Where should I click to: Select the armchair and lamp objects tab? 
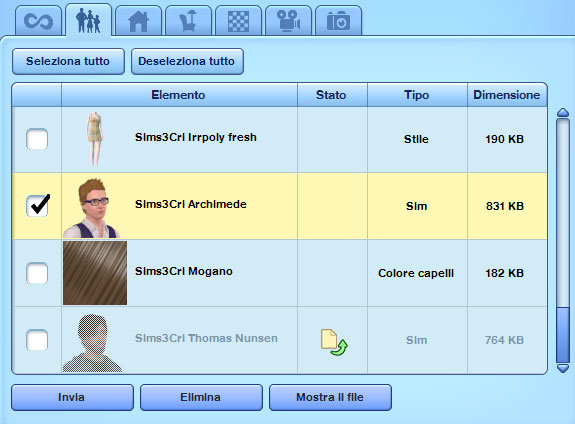[x=188, y=21]
